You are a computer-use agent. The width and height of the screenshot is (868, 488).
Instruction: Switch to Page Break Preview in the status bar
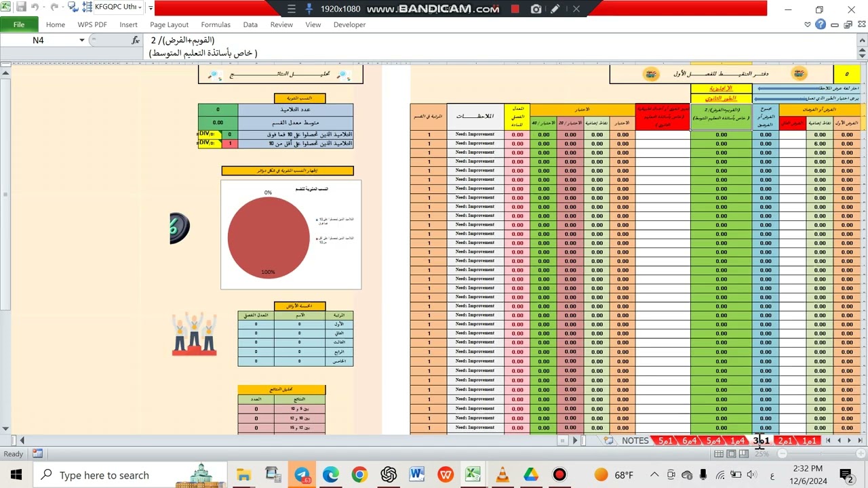[744, 454]
